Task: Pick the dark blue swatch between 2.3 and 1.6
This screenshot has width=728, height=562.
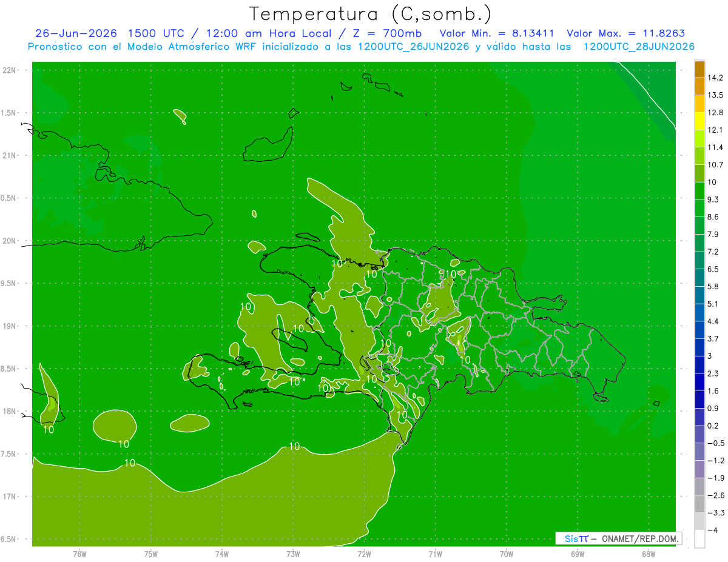Action: point(700,382)
